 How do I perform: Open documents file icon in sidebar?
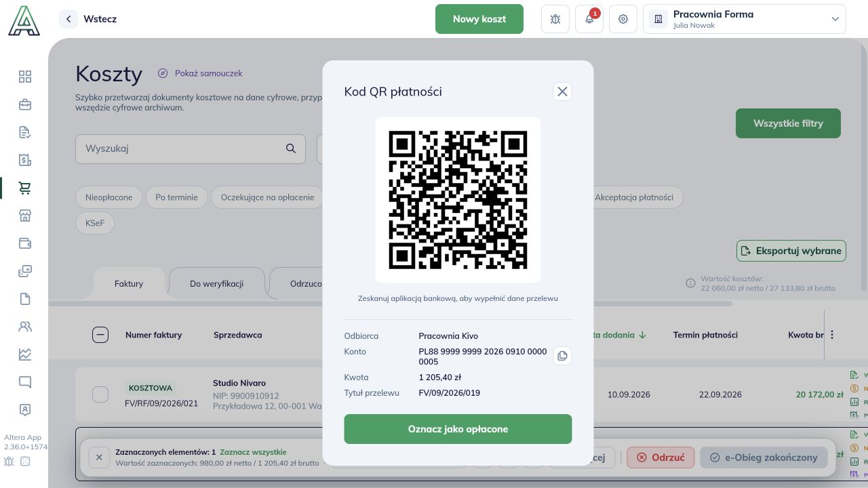pyautogui.click(x=25, y=299)
